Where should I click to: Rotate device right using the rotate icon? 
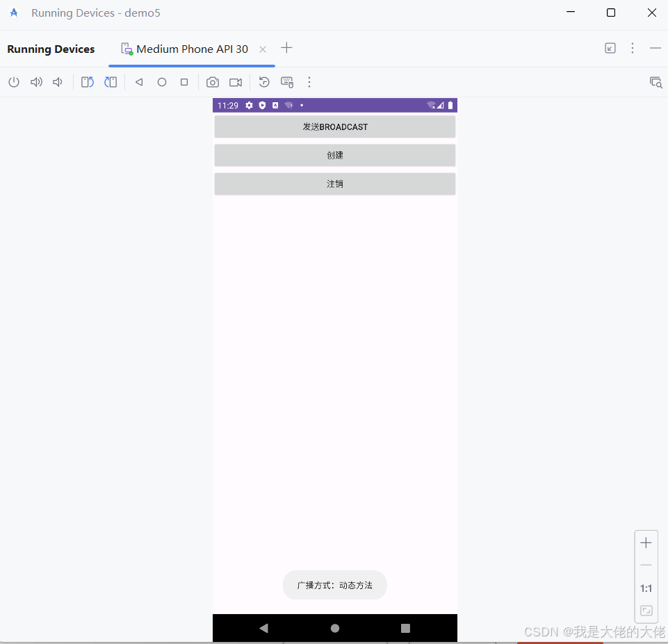point(111,82)
